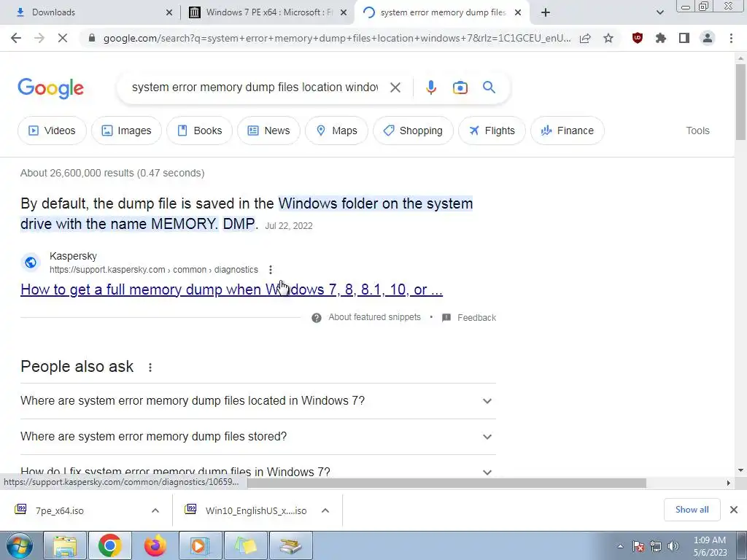Stop loading the page
The height and width of the screenshot is (560, 747).
63,38
